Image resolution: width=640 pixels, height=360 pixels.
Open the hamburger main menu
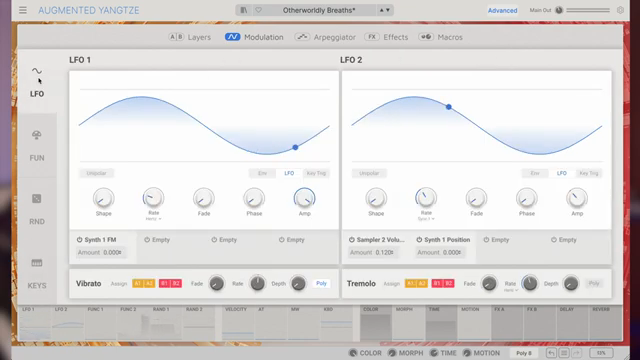[x=23, y=10]
